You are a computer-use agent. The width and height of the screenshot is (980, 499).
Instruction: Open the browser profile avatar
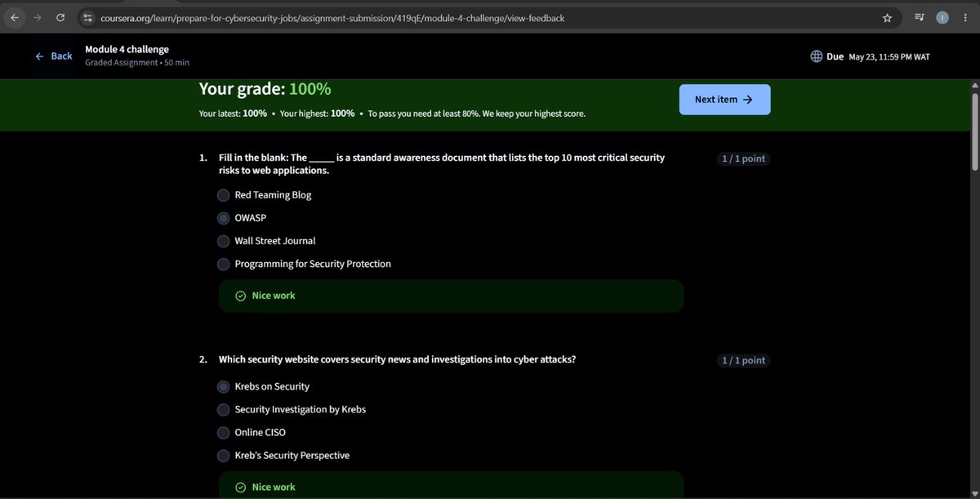coord(942,17)
